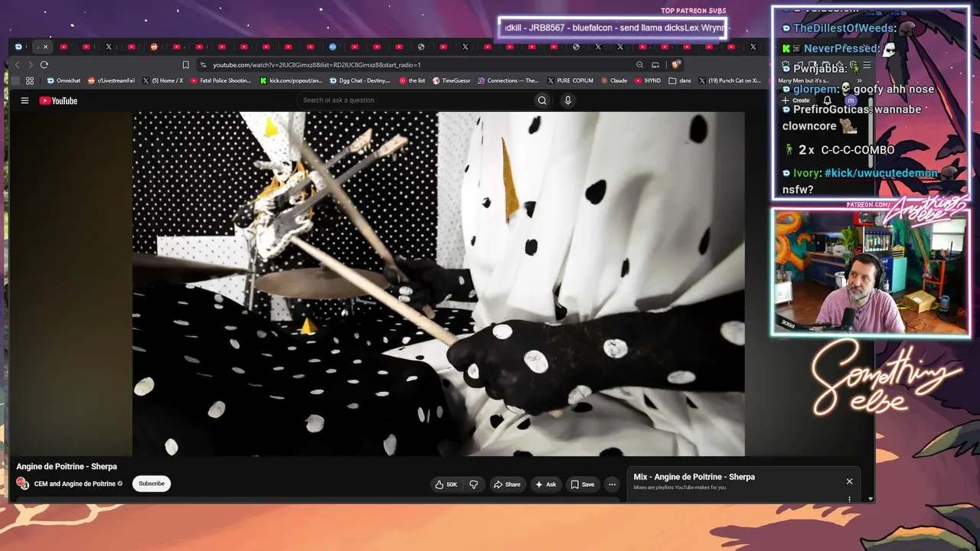Expand the 'dans' bookmarks folder
This screenshot has width=980, height=551.
(x=680, y=80)
